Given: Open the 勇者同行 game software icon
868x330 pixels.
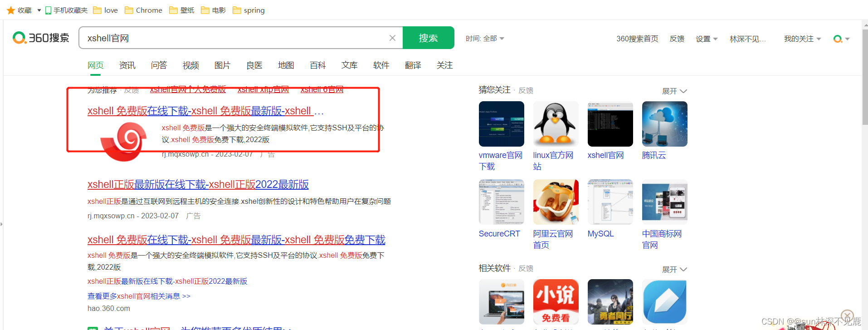Looking at the screenshot, I should tap(610, 302).
